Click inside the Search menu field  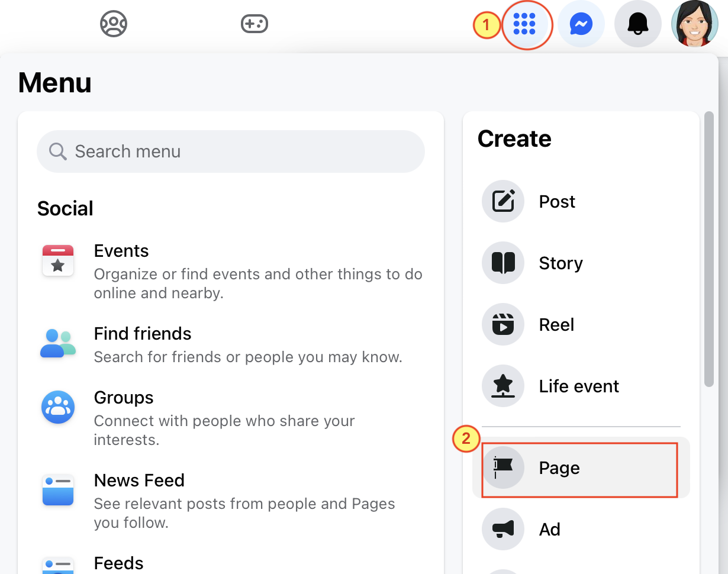[x=231, y=151]
